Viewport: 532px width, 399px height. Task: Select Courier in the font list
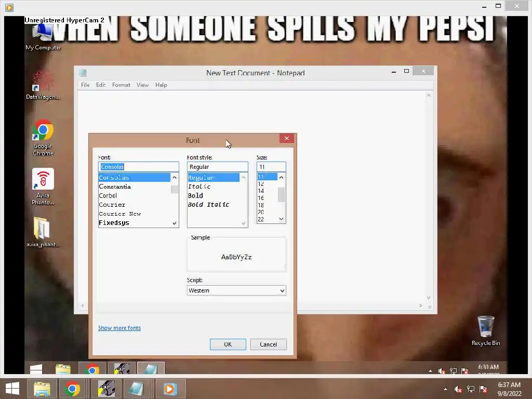tap(135, 205)
